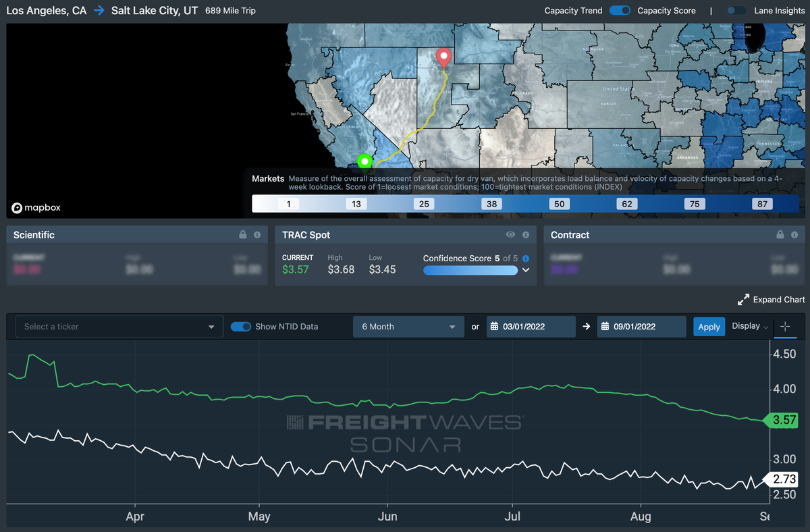Click Expand Chart
The image size is (810, 532).
coord(772,299)
